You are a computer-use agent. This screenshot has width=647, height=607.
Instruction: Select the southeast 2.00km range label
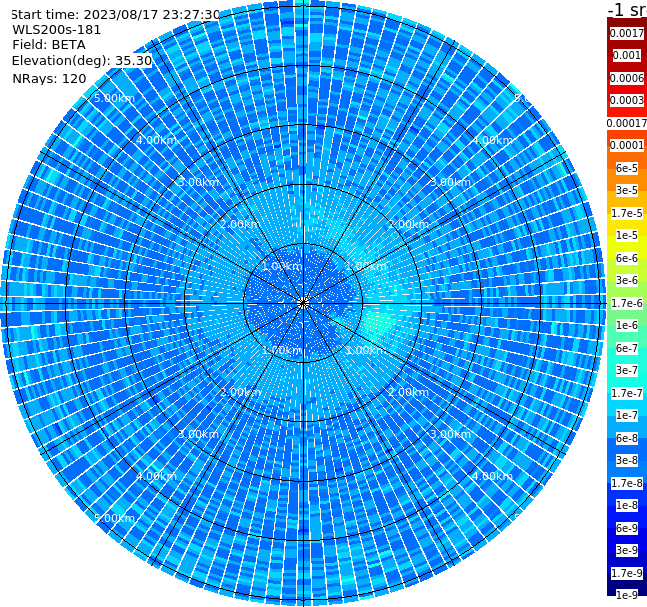408,392
